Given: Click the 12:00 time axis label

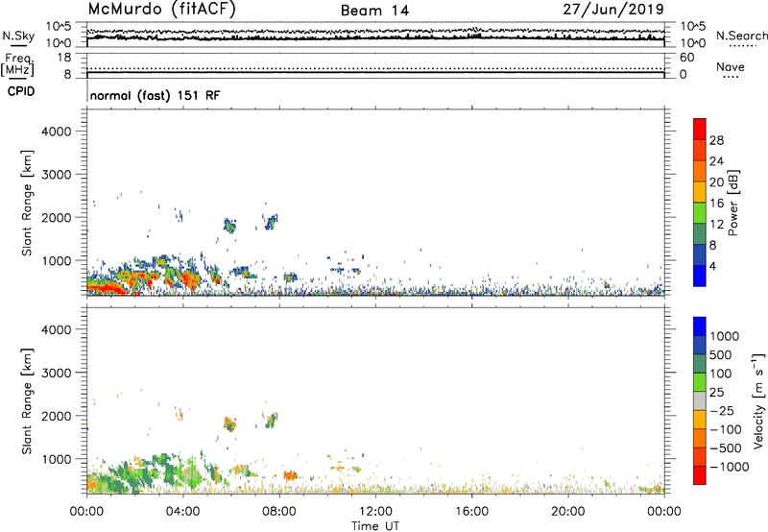Looking at the screenshot, I should click(375, 512).
